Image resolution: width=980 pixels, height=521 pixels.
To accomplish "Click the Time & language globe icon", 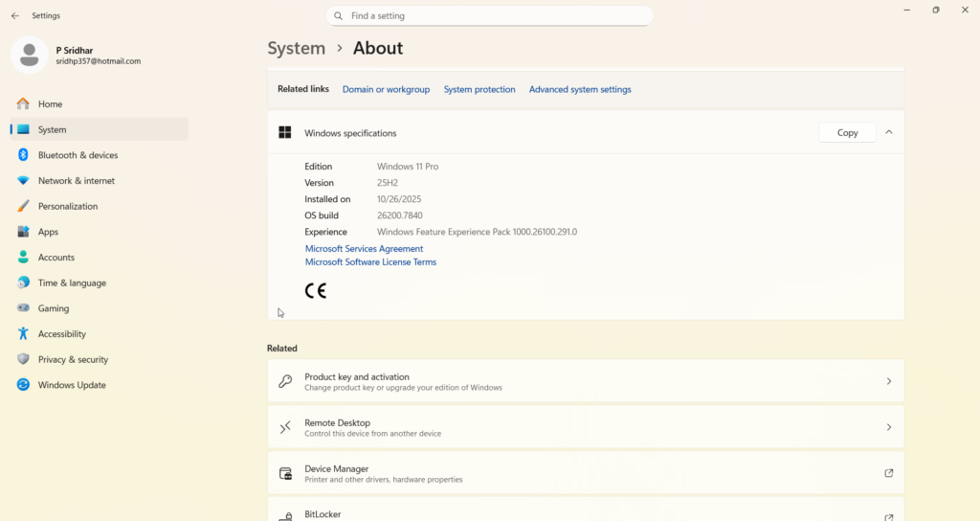I will click(x=23, y=283).
